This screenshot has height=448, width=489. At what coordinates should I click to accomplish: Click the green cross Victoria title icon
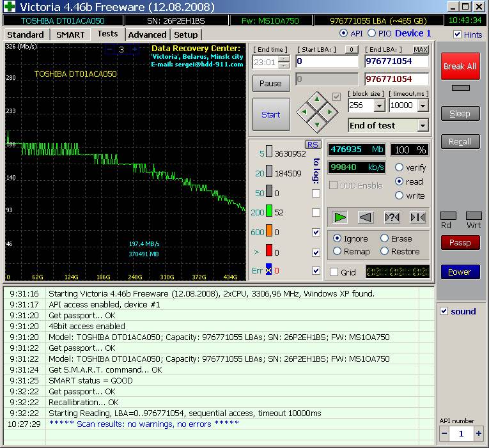point(10,6)
